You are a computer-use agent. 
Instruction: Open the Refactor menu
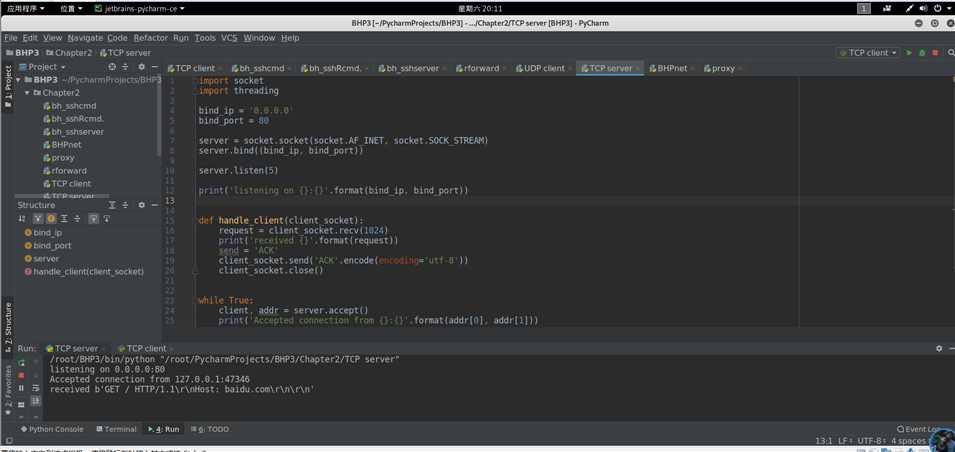pos(150,38)
